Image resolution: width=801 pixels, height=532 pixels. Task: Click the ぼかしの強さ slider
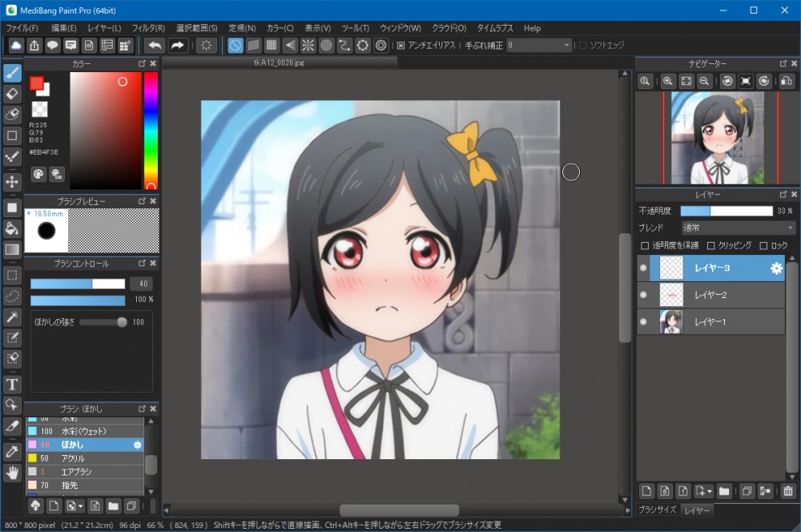(x=103, y=322)
